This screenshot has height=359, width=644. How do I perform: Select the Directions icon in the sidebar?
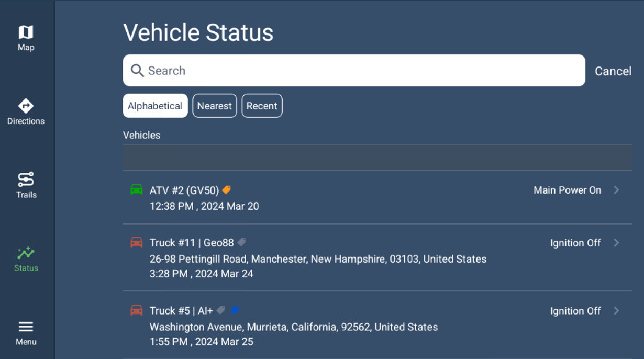pyautogui.click(x=26, y=110)
